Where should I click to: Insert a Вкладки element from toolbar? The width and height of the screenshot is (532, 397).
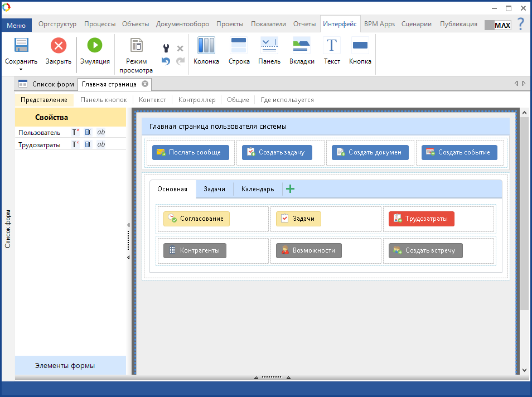[x=302, y=45]
